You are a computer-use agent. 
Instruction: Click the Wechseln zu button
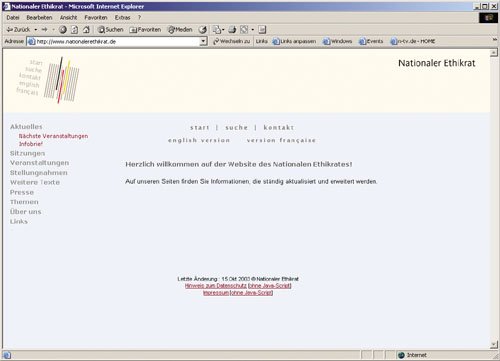(x=231, y=41)
